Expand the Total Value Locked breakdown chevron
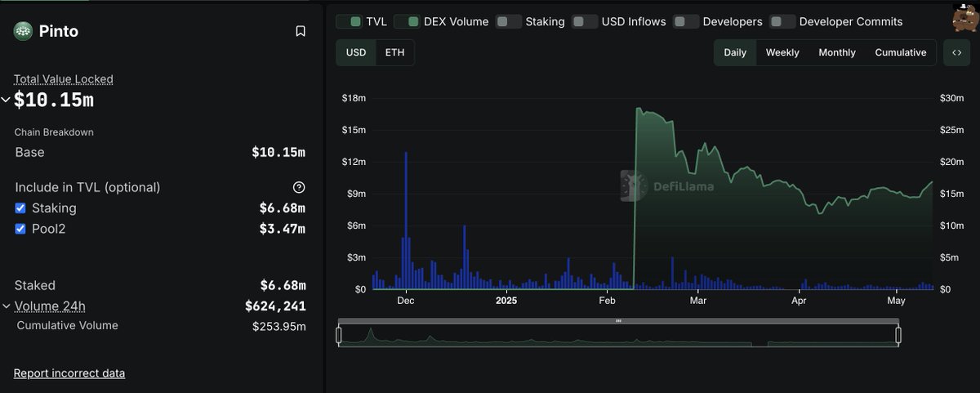Viewport: 980px width, 393px height. pyautogui.click(x=6, y=100)
